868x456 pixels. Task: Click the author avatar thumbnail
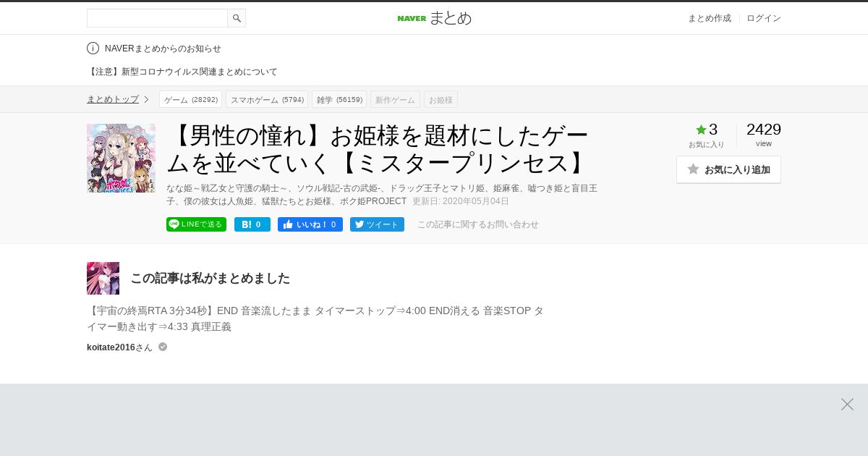(103, 278)
